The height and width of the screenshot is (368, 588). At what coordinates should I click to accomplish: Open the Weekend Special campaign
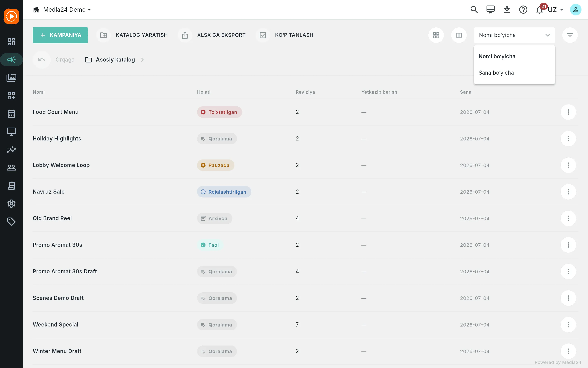(55, 324)
